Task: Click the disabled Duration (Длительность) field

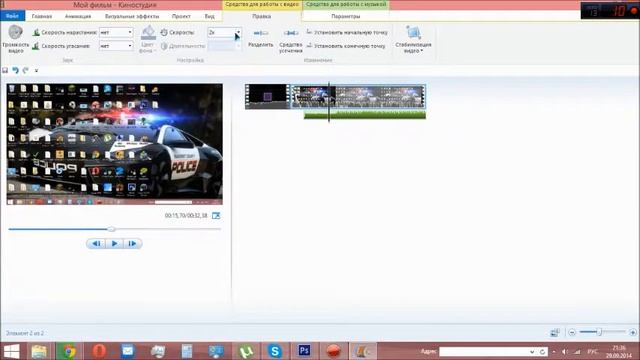Action: [224, 46]
